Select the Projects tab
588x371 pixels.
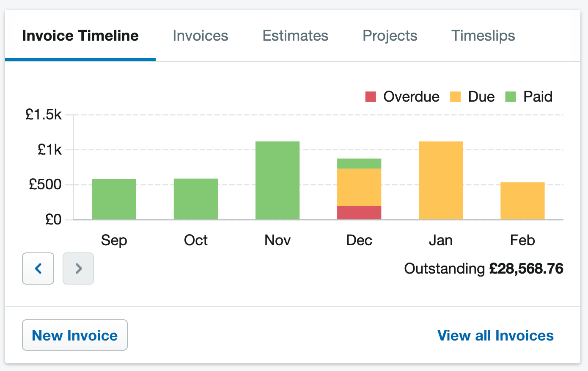[x=389, y=36]
